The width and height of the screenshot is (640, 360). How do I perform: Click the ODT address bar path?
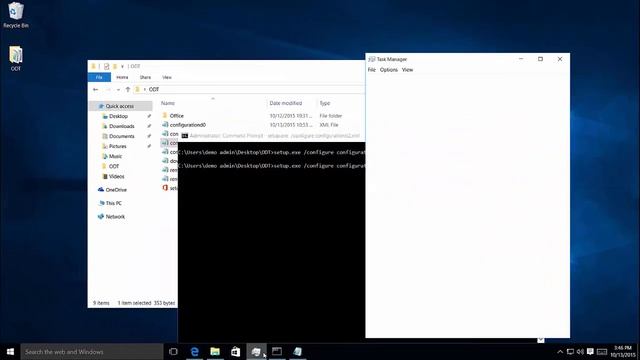153,89
